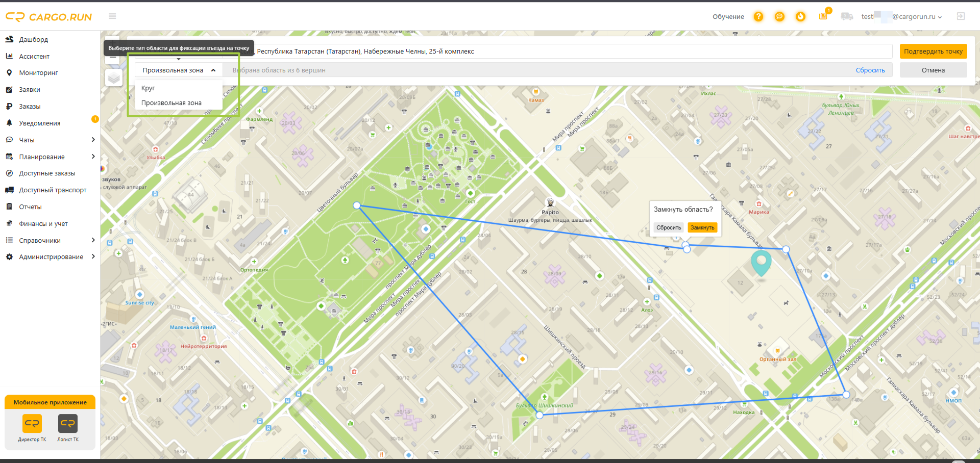Click Замкнуть in the popup
The width and height of the screenshot is (980, 463).
coord(702,228)
